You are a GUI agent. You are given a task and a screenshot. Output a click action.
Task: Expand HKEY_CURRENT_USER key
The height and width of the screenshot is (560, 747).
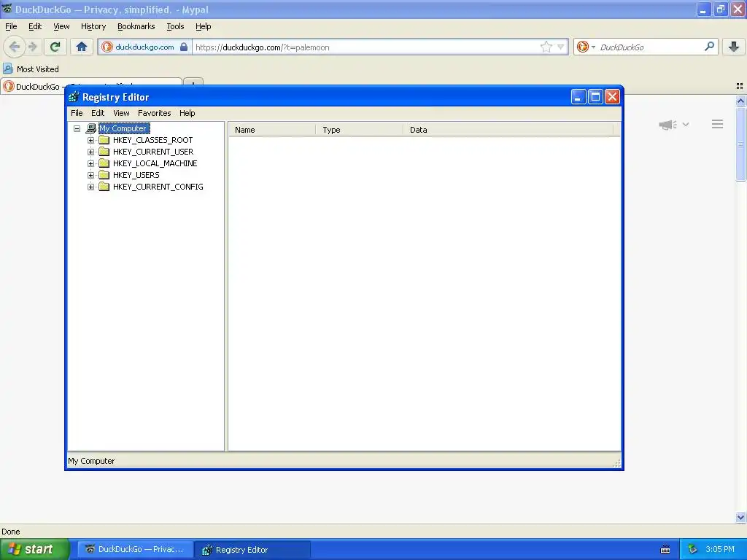[x=90, y=152]
